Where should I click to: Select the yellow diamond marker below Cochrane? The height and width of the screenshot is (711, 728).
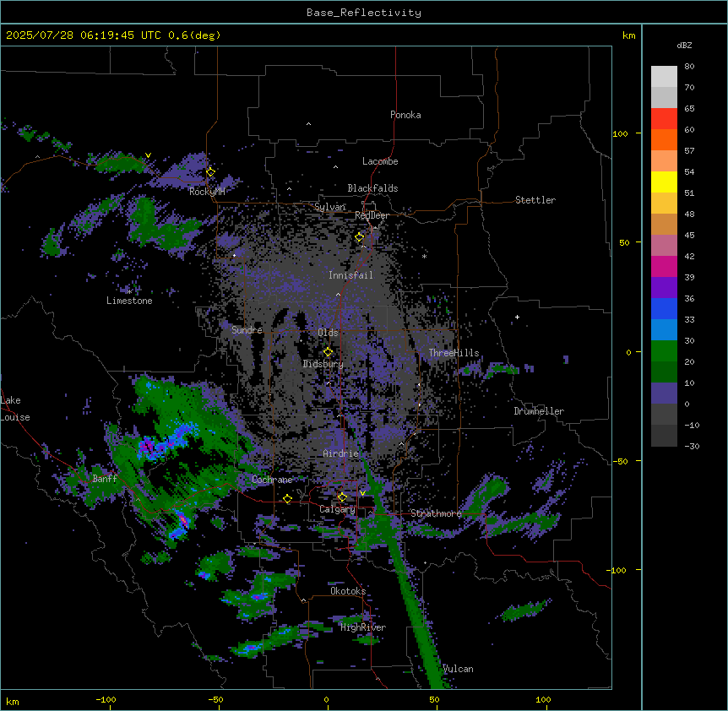[x=287, y=499]
